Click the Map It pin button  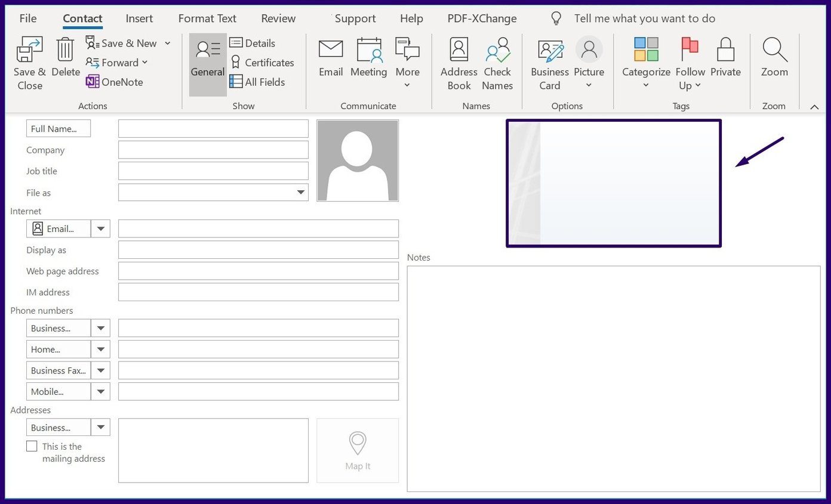[358, 450]
